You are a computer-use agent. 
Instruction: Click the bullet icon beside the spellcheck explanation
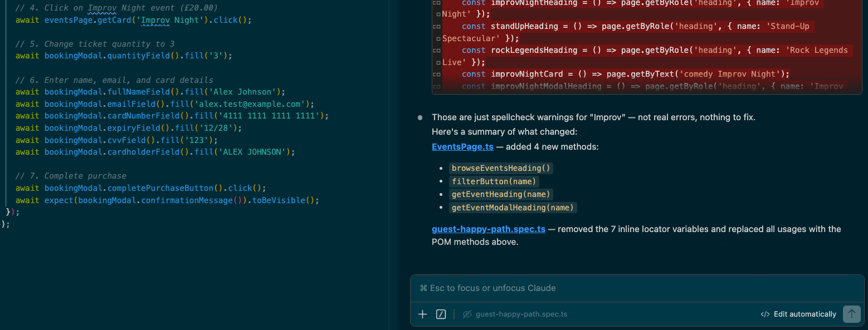[x=420, y=117]
